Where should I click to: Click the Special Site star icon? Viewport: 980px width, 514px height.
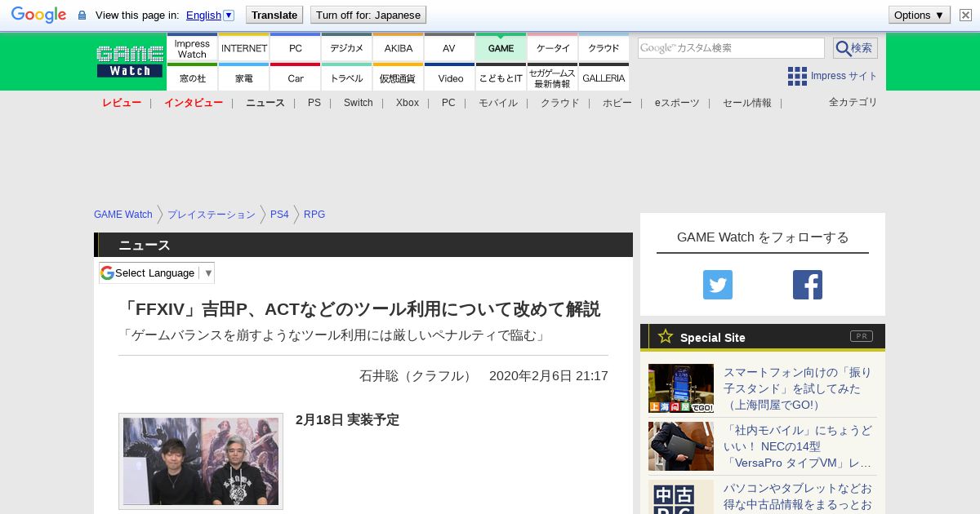[x=666, y=336]
